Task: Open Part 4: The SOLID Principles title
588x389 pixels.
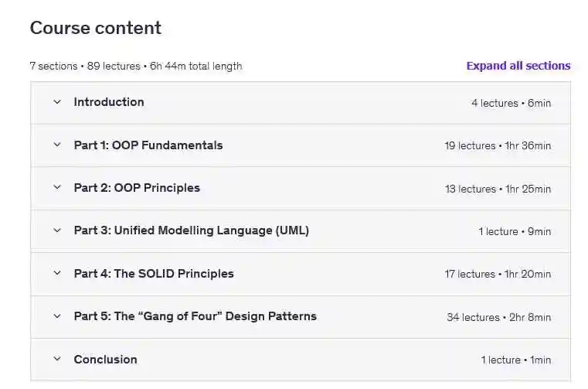Action: 154,273
